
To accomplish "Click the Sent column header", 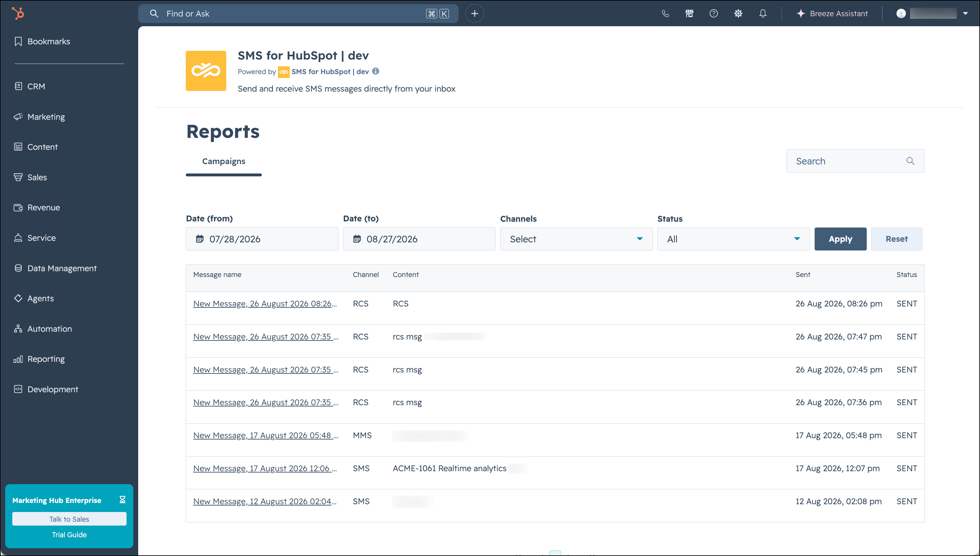I will click(x=802, y=274).
